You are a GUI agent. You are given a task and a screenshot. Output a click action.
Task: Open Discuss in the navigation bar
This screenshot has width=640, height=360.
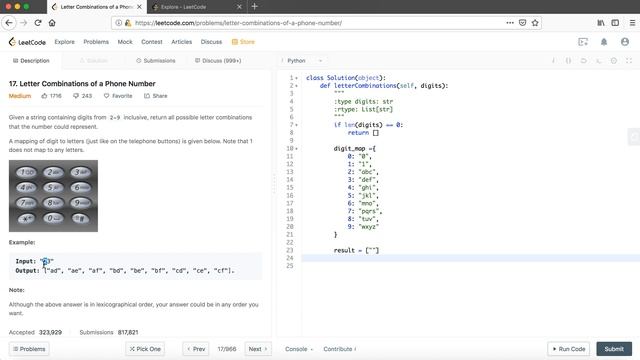[x=211, y=42]
